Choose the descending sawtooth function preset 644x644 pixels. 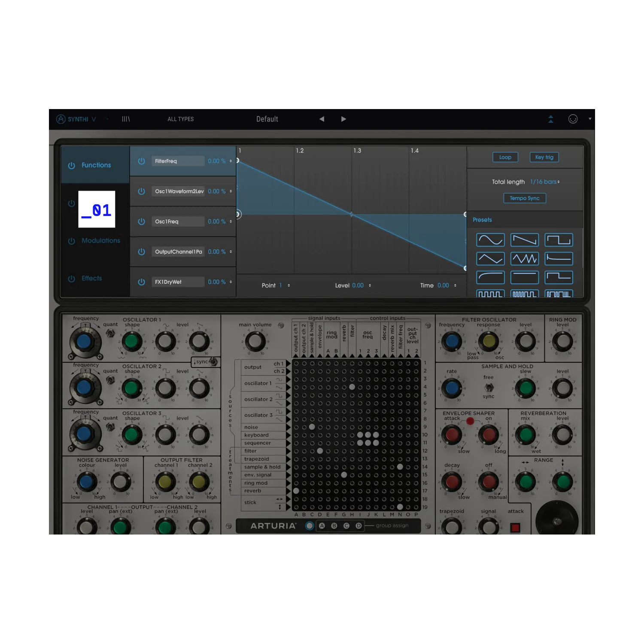click(x=525, y=240)
